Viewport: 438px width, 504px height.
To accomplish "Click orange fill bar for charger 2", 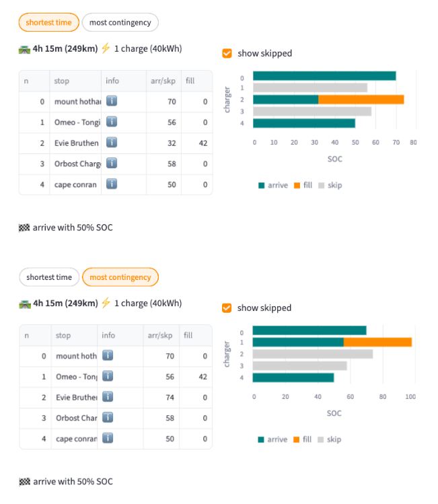I will (361, 100).
